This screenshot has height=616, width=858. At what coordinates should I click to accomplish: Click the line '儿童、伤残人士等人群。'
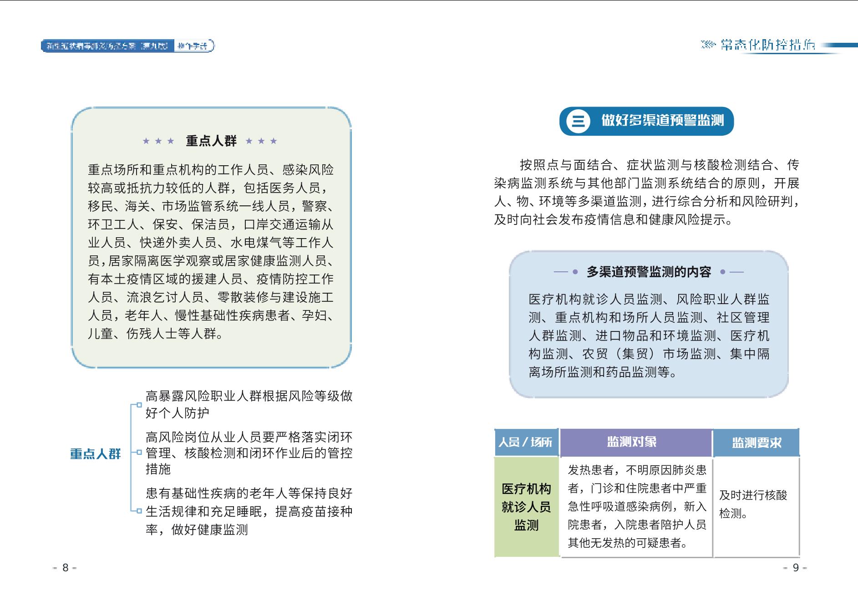(156, 334)
